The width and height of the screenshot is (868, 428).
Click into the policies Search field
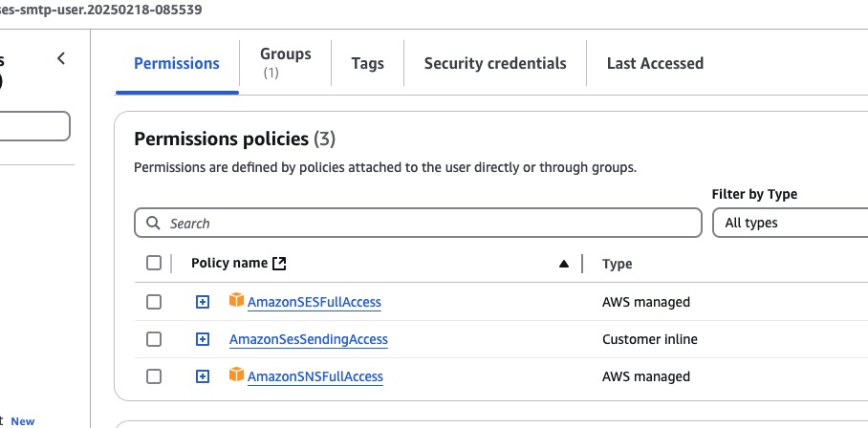pyautogui.click(x=430, y=224)
